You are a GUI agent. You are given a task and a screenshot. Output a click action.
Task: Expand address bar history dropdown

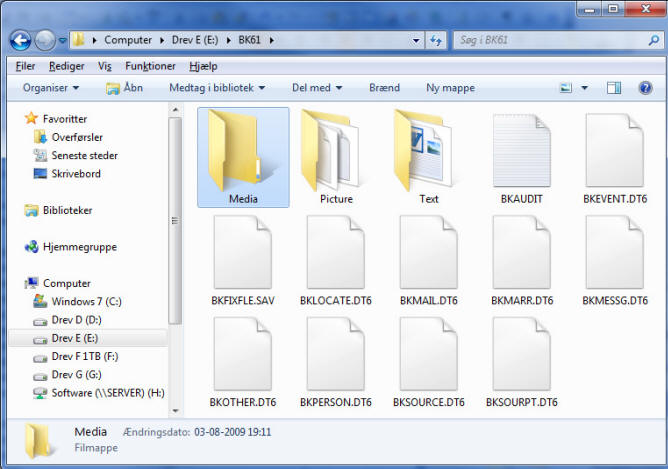point(416,40)
